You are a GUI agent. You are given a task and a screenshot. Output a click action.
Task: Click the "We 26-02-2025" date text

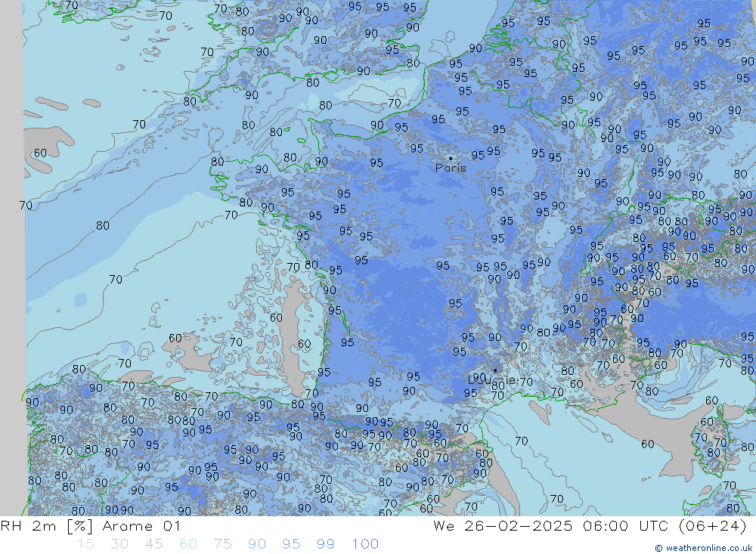(x=503, y=526)
